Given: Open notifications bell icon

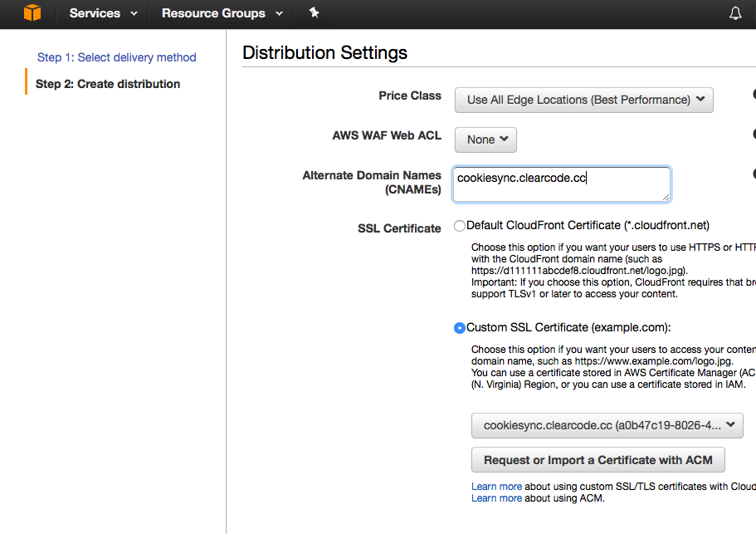Looking at the screenshot, I should [735, 13].
